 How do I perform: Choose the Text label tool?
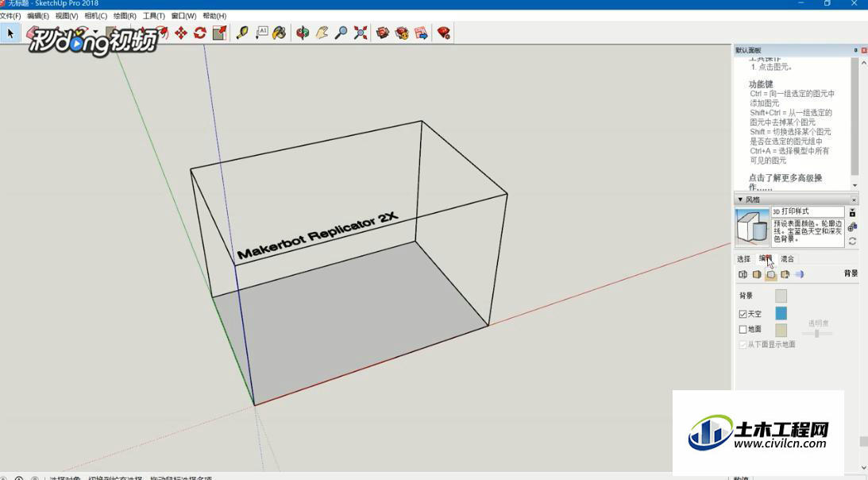point(261,33)
